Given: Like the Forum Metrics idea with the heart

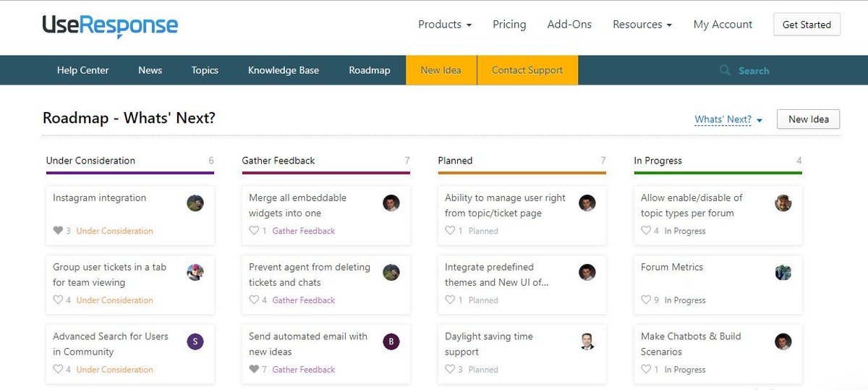Looking at the screenshot, I should coord(646,300).
